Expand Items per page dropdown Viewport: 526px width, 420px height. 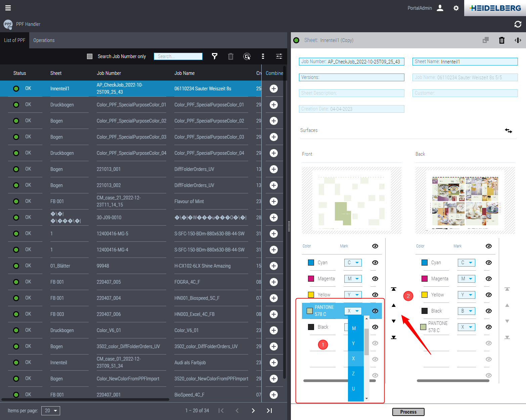(x=50, y=411)
